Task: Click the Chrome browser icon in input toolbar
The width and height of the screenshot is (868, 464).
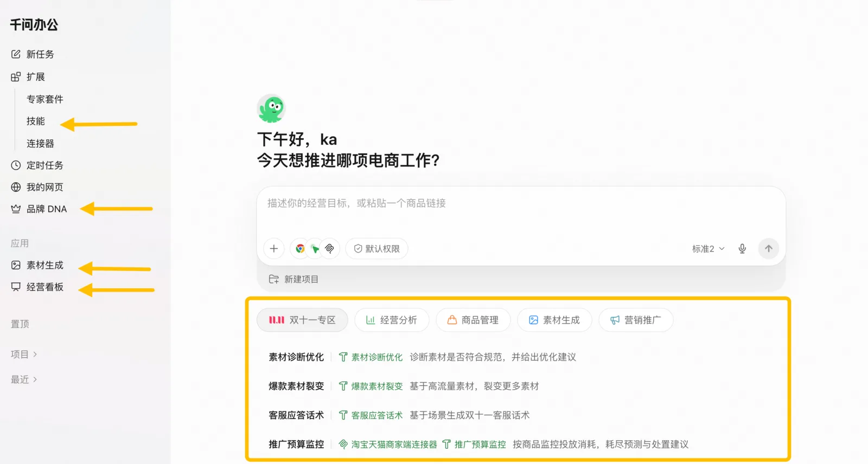Action: [300, 248]
